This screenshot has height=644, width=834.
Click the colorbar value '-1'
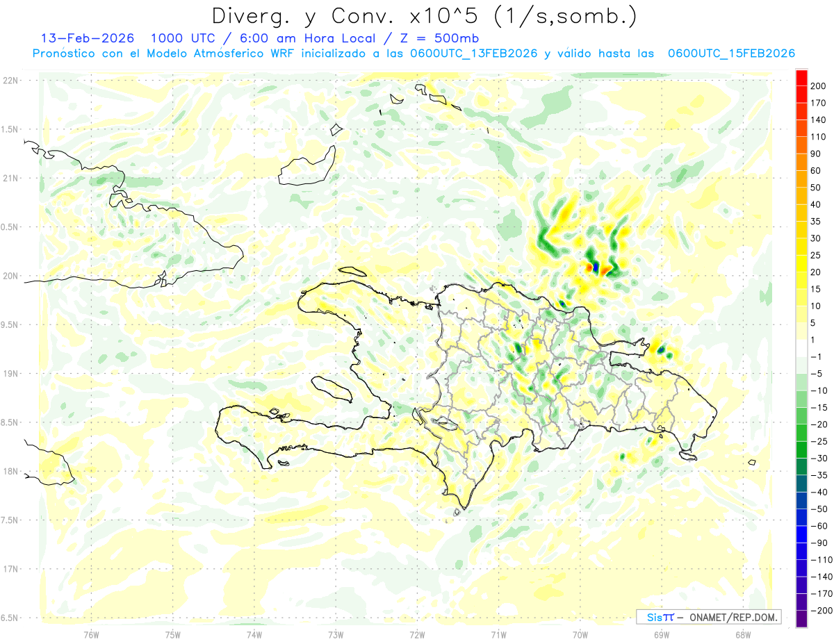817,357
